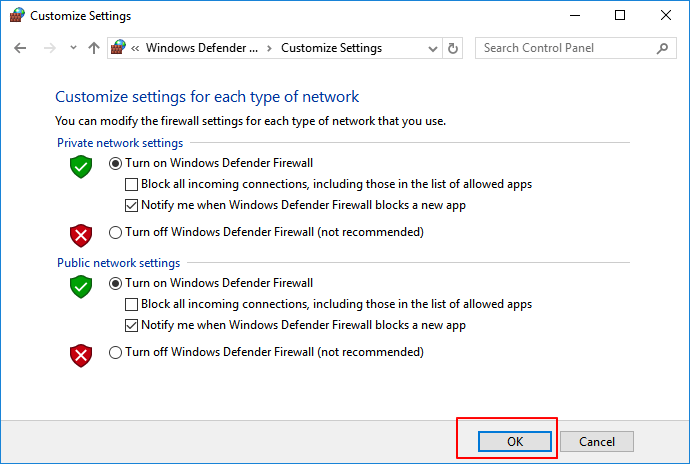Click the Forward navigation arrow
The width and height of the screenshot is (690, 464).
(x=48, y=48)
